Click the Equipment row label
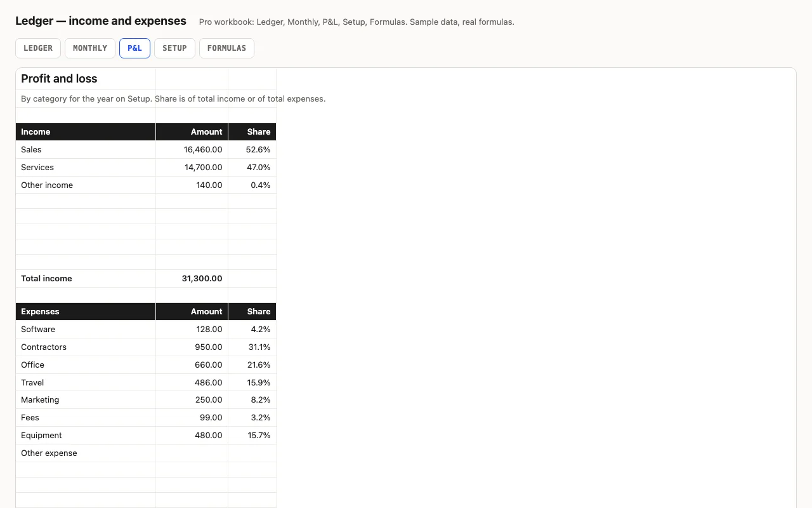This screenshot has width=812, height=508. point(86,436)
